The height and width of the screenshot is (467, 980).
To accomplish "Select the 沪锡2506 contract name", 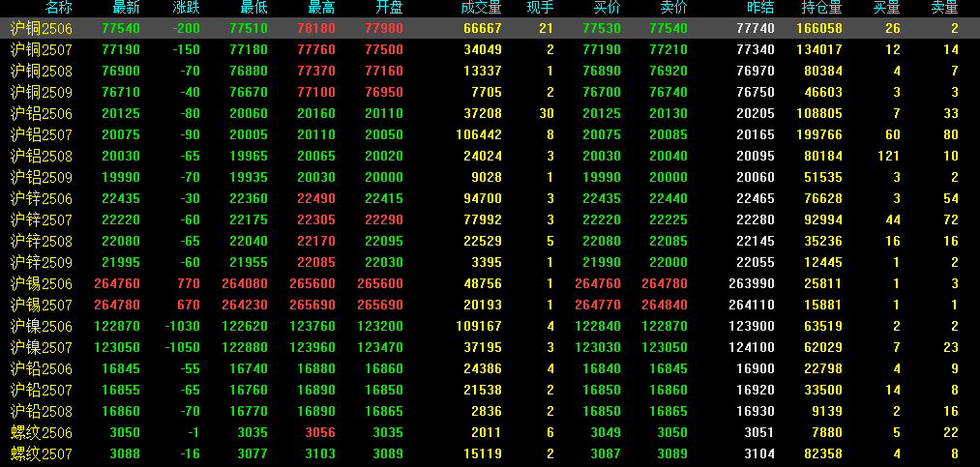I will click(x=42, y=283).
